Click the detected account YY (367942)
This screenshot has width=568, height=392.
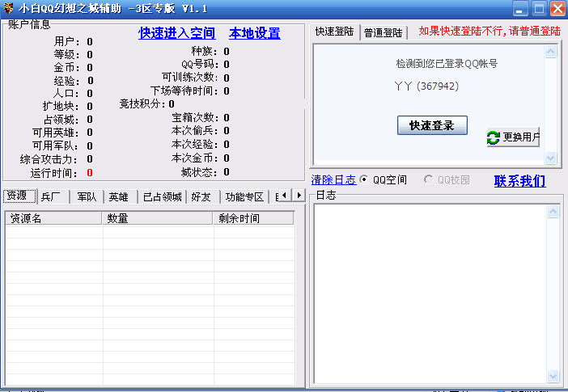point(426,86)
